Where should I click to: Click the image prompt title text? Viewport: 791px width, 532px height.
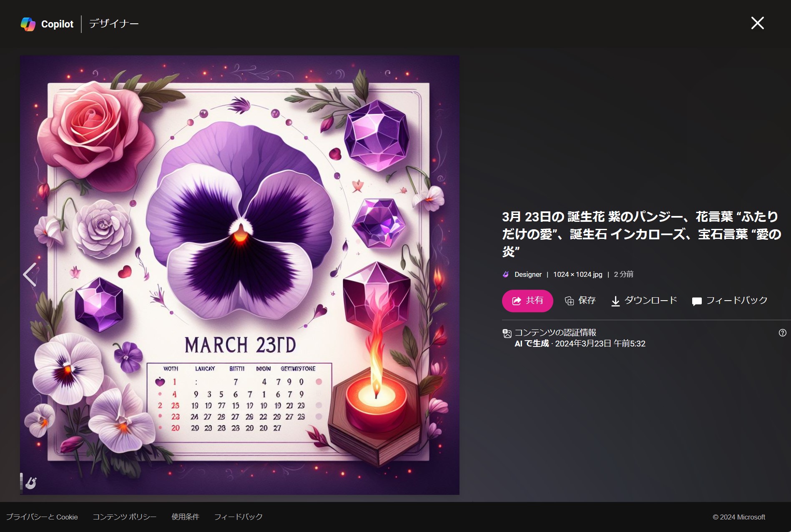coord(641,234)
